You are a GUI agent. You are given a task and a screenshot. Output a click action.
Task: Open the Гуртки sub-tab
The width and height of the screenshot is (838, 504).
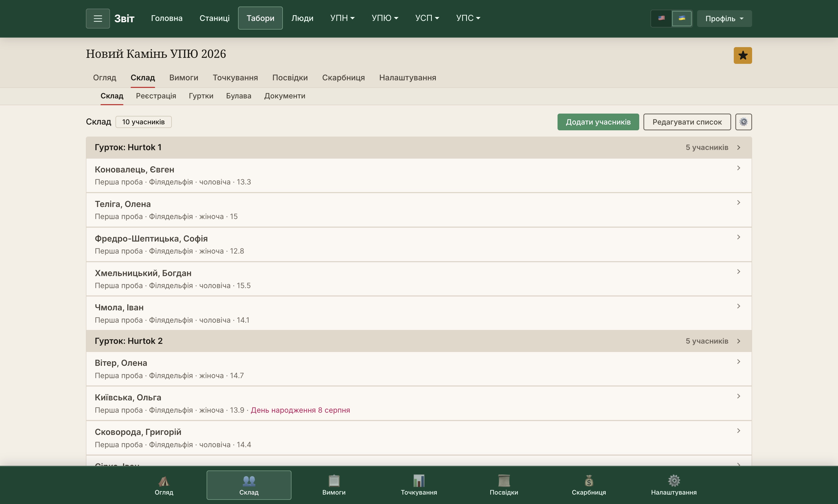coord(201,96)
